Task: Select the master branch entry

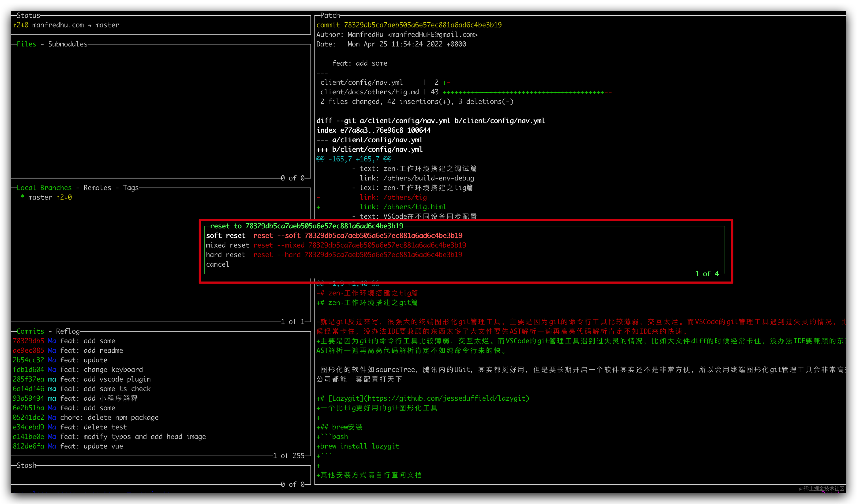Action: (x=40, y=197)
